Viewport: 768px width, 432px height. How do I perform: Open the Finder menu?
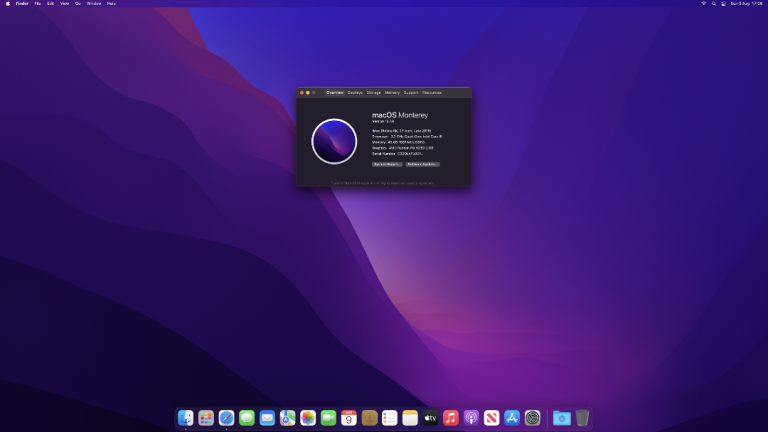(x=22, y=3)
